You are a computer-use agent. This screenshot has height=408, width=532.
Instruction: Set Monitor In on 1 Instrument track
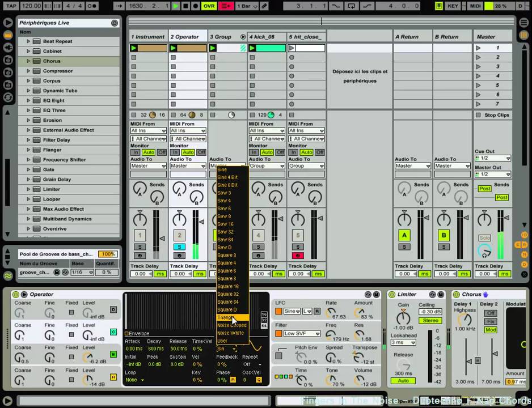point(136,152)
